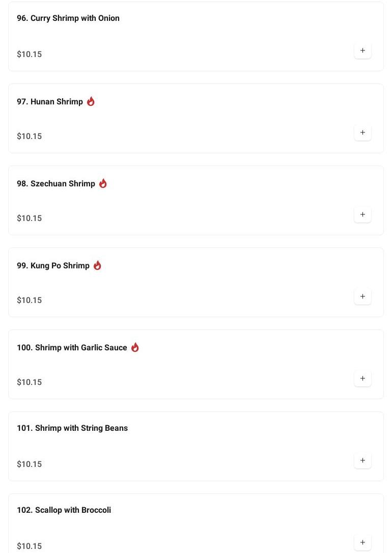This screenshot has height=553, width=392.
Task: Select spicy indicator on Kung Po Shrimp
Action: pos(97,265)
